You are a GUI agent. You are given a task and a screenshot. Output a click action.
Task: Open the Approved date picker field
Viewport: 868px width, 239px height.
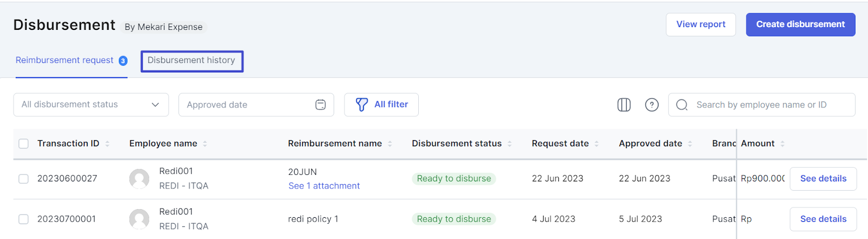[256, 105]
